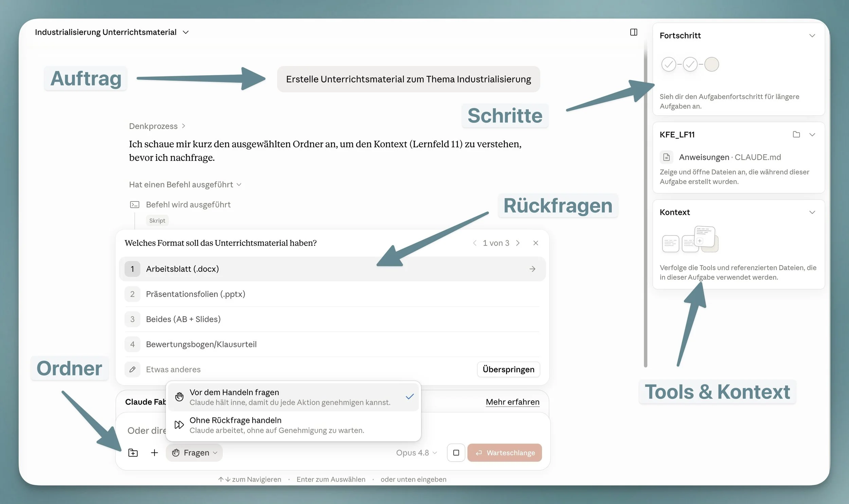
Task: Click the third progress step circle
Action: 711,64
